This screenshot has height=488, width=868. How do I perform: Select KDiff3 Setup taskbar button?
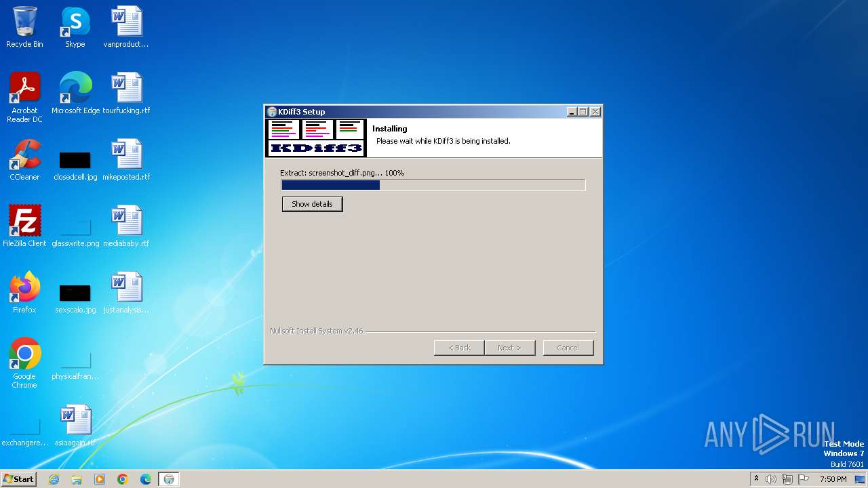tap(169, 479)
